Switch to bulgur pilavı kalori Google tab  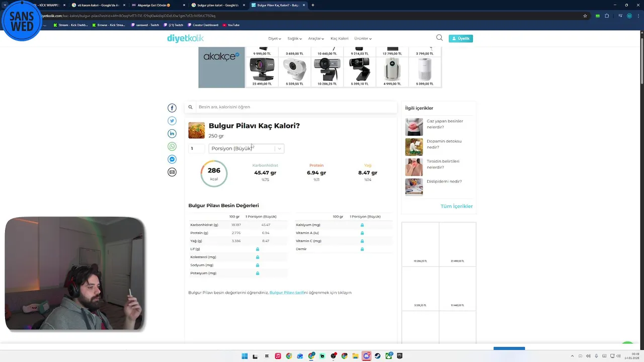(x=218, y=5)
